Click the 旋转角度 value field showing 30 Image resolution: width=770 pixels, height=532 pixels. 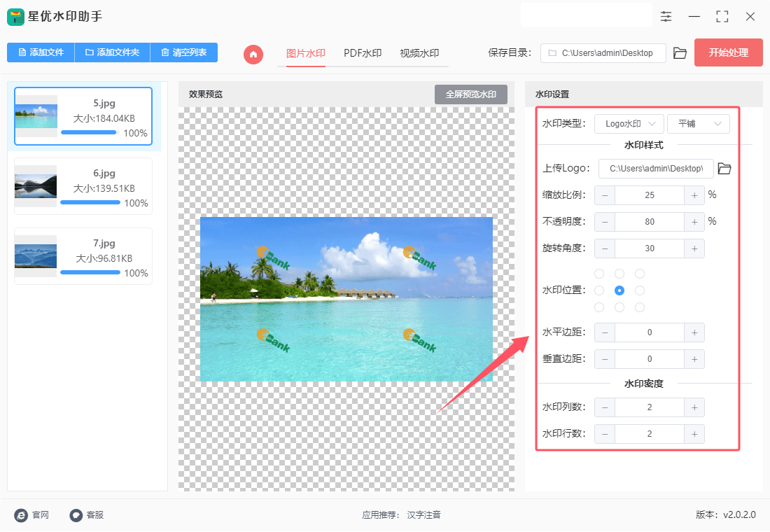tap(649, 248)
